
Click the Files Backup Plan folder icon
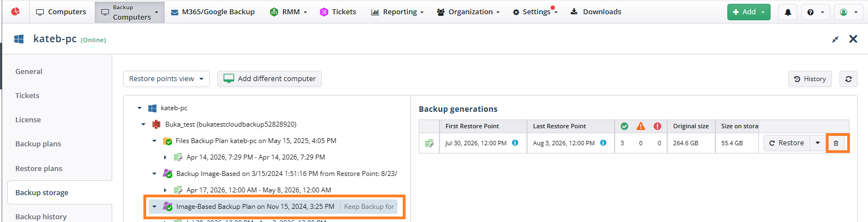click(167, 141)
